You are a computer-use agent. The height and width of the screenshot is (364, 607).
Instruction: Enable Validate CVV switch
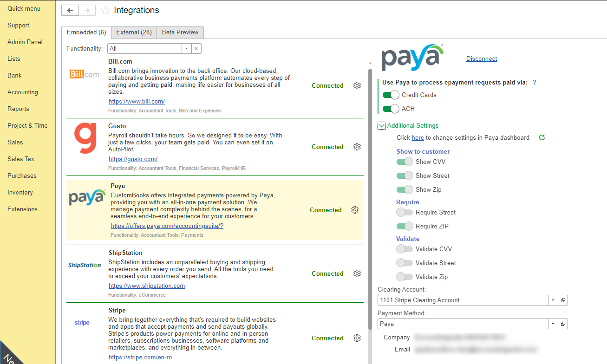click(x=405, y=249)
